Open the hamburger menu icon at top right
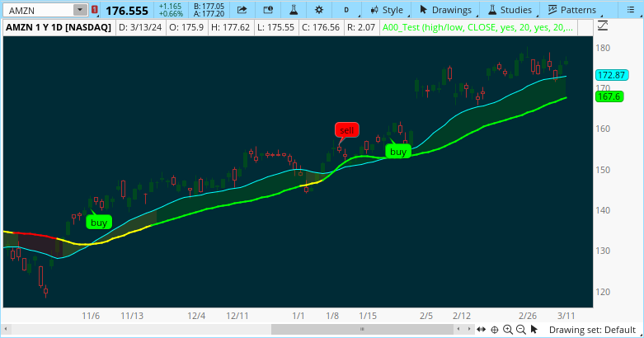The image size is (644, 338). [x=631, y=10]
